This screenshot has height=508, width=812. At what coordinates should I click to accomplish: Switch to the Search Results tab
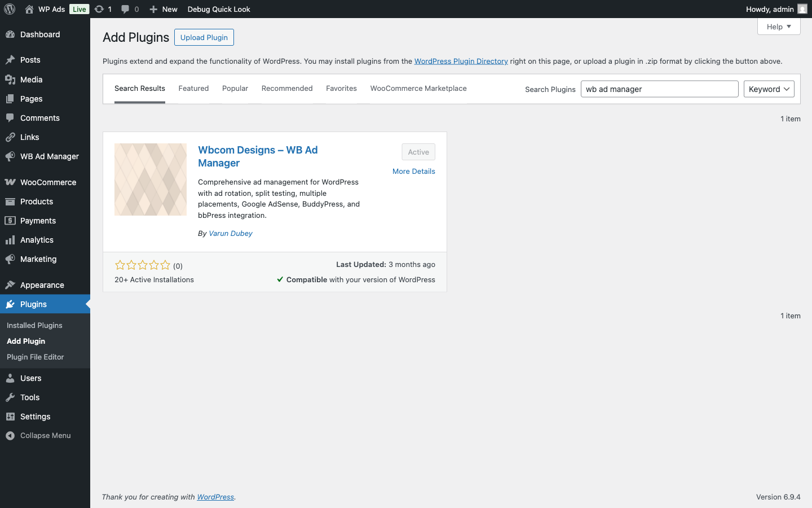[x=140, y=89]
